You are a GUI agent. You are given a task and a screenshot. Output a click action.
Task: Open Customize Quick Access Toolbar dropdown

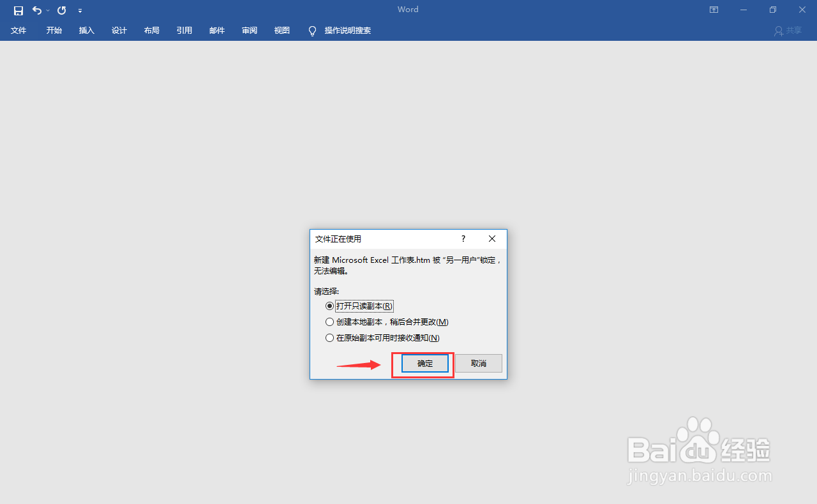coord(80,11)
